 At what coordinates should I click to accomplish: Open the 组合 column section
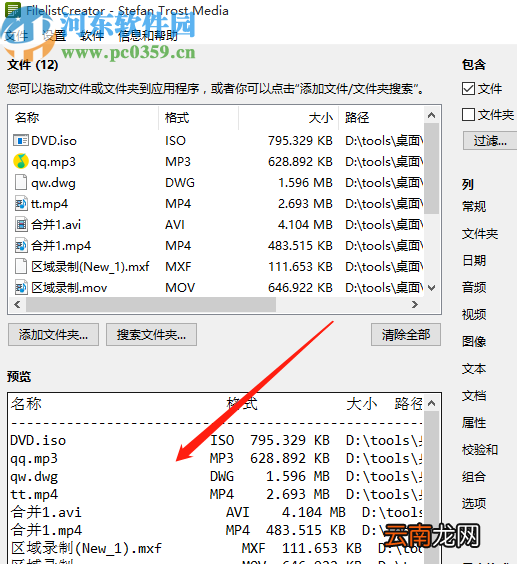tap(474, 477)
